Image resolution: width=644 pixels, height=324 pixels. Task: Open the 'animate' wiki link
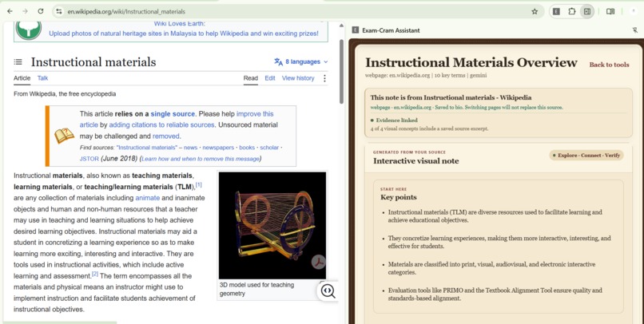148,198
